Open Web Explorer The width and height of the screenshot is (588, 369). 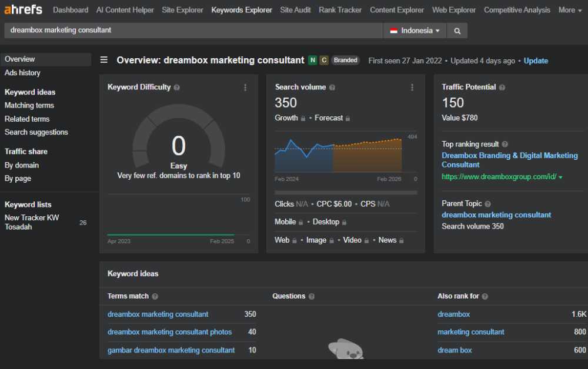coord(454,10)
